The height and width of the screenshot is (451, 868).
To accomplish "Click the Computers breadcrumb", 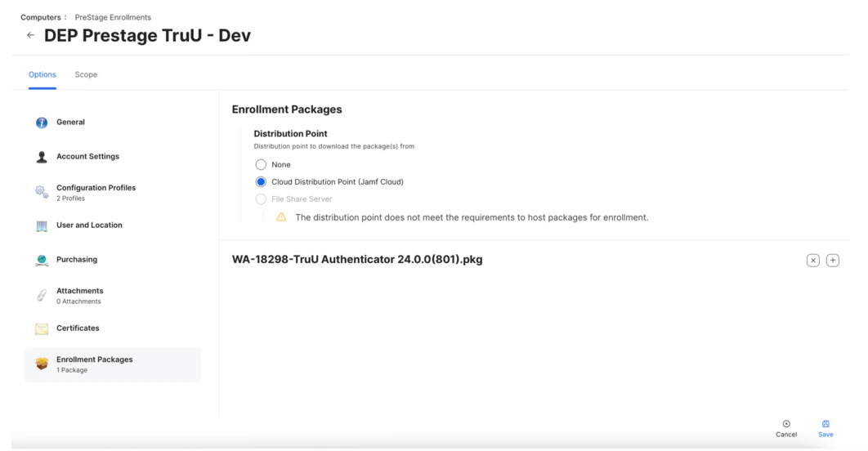I will tap(41, 17).
